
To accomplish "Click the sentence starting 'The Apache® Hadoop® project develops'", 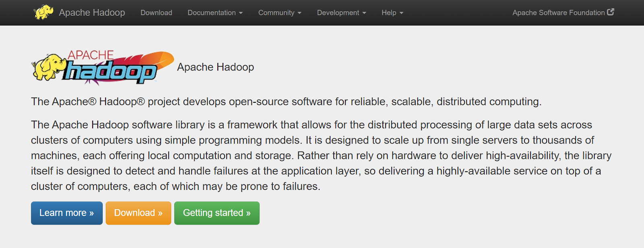I will point(286,102).
